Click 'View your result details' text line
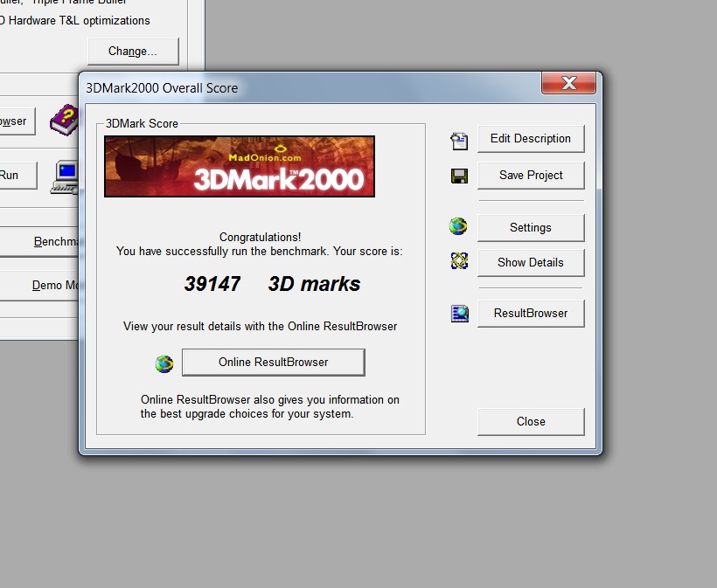Screen dimensions: 717x588 point(261,326)
